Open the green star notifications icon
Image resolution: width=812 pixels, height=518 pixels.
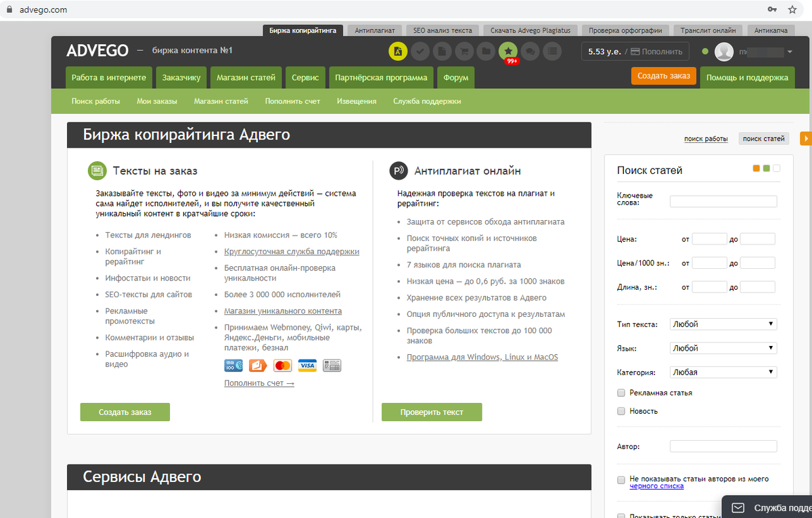pos(507,51)
